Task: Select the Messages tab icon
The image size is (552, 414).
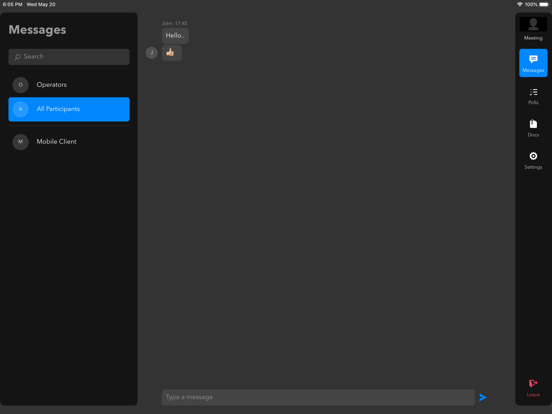Action: tap(533, 59)
